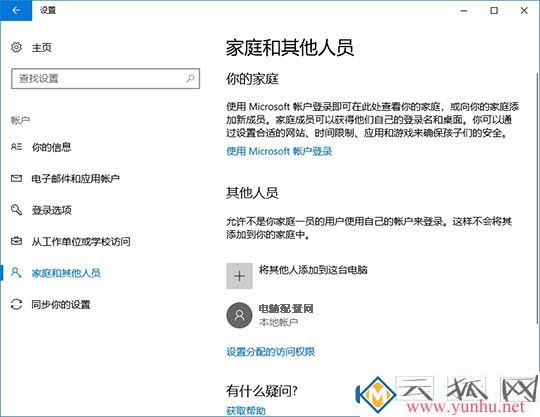Click the sync arrows icon
Image resolution: width=540 pixels, height=417 pixels.
pos(16,304)
